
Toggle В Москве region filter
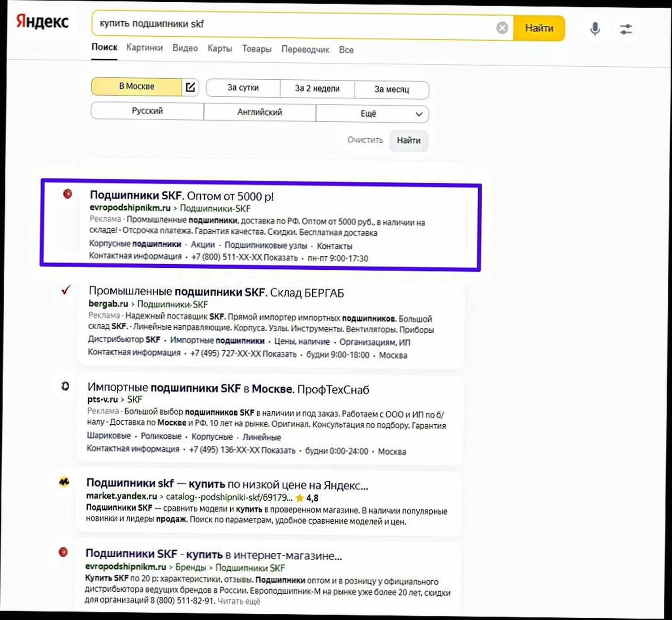[x=137, y=86]
